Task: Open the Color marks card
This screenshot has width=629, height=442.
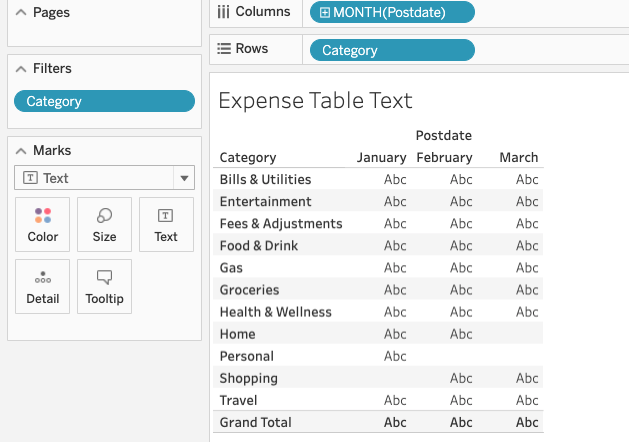Action: click(x=42, y=225)
